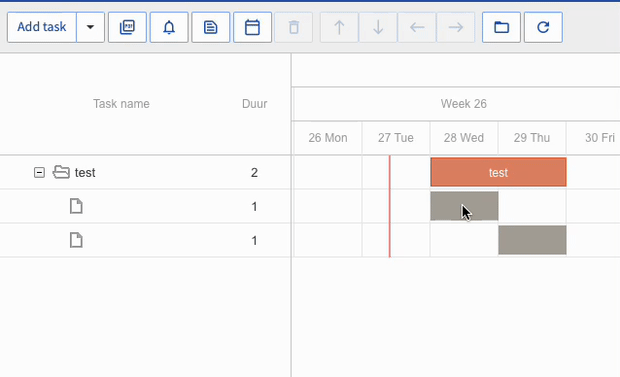Click the orange test Gantt bar

498,172
